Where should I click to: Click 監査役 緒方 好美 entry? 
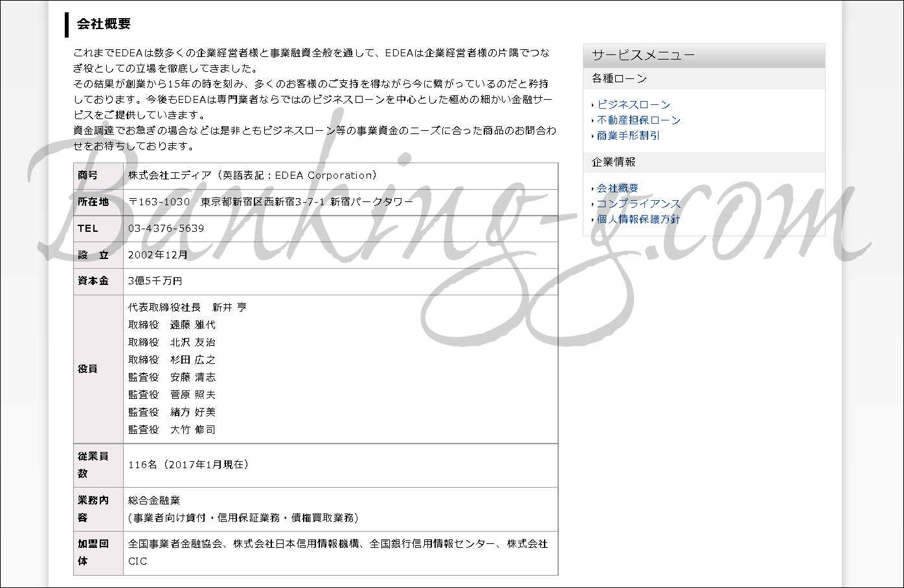(172, 413)
